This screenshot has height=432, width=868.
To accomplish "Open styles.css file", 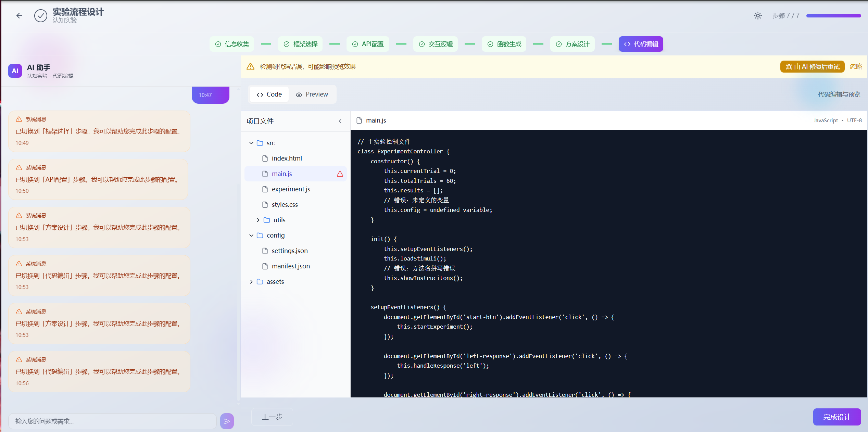I will [295, 204].
